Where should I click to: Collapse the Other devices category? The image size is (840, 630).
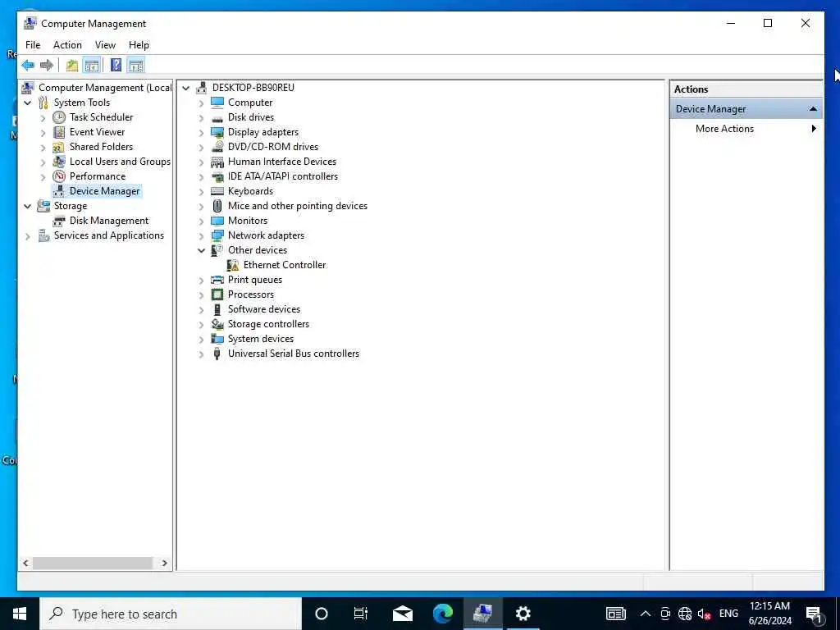[202, 250]
